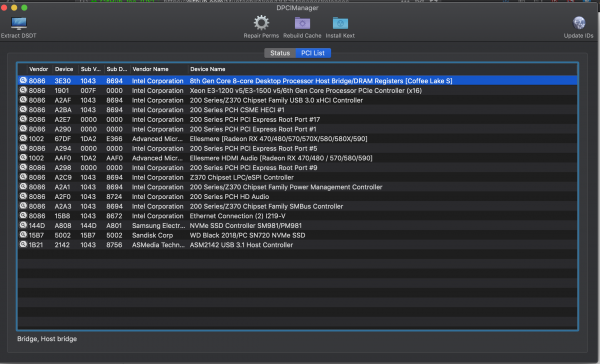Click sub device value E366
This screenshot has height=364, width=600.
[114, 139]
